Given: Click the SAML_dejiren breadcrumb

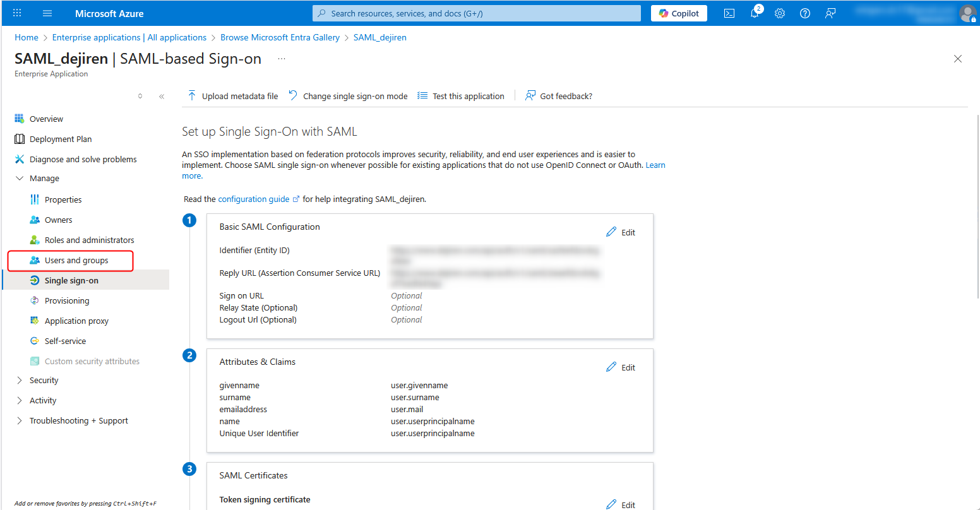Looking at the screenshot, I should [380, 37].
